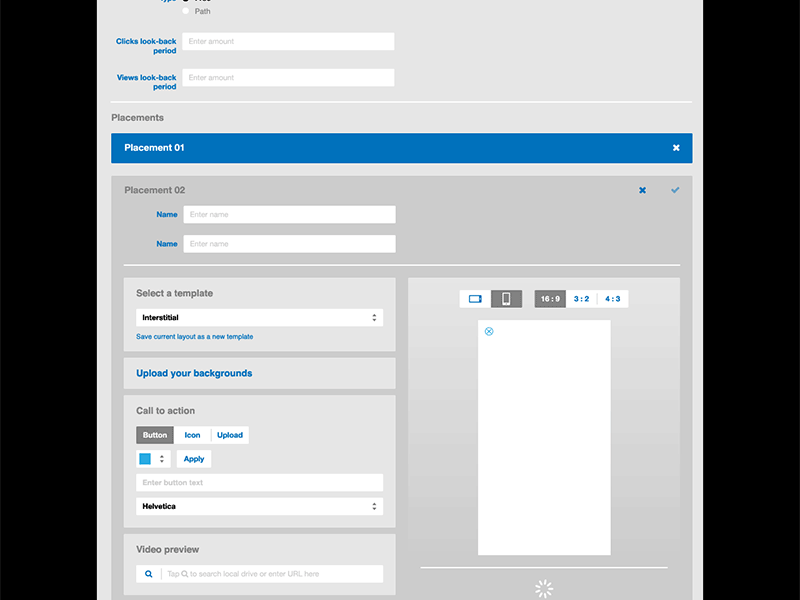
Task: Select the Tree type radio button
Action: tap(186, 1)
